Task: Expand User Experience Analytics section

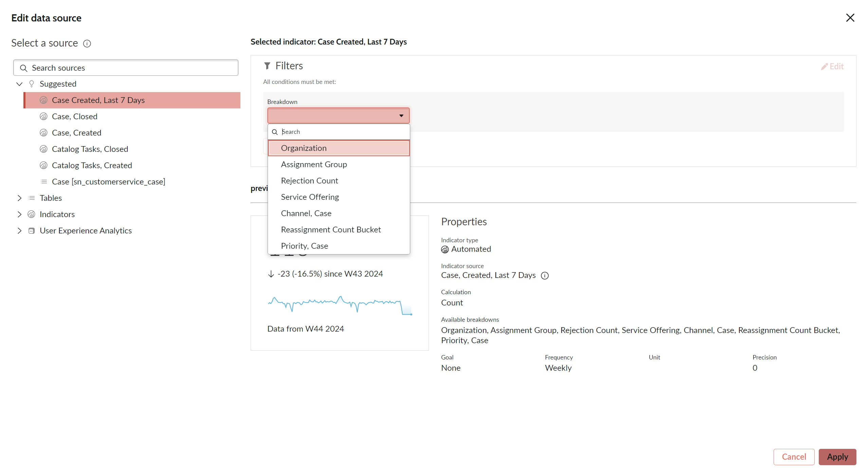Action: [x=19, y=231]
